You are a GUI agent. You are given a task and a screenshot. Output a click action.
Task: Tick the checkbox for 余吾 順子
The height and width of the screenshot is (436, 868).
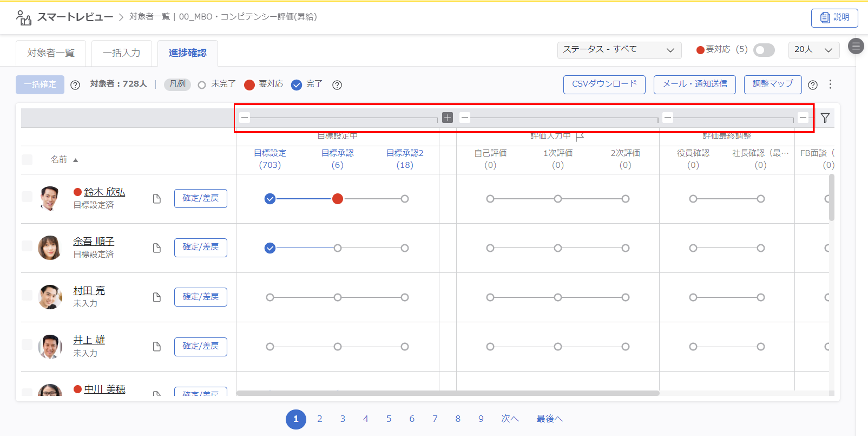click(27, 246)
